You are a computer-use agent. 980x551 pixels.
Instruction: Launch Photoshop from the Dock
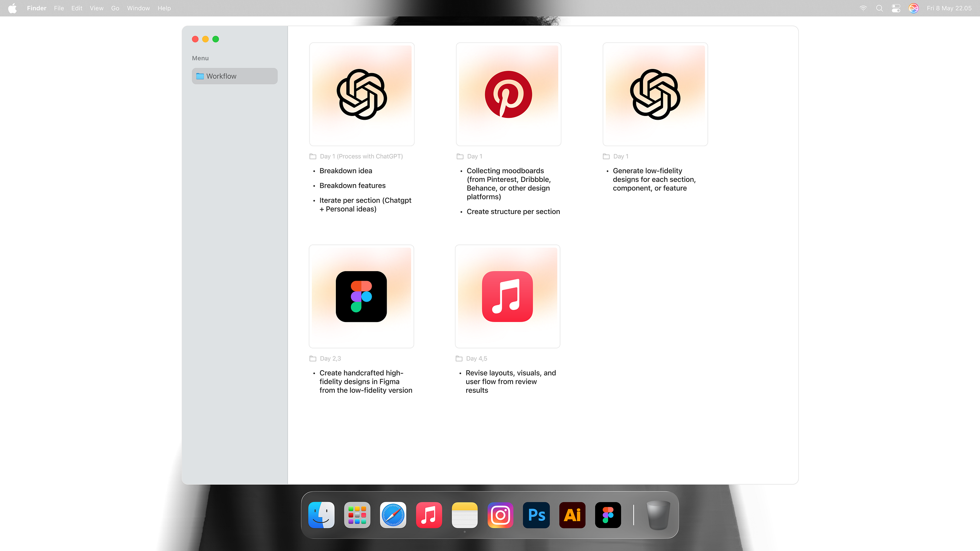click(536, 515)
